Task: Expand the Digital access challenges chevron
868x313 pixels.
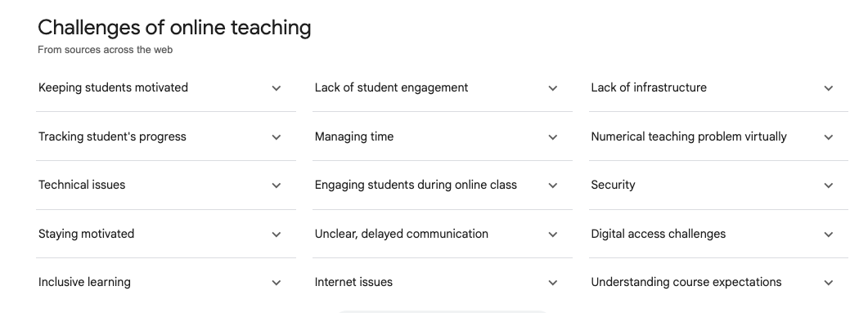Action: pyautogui.click(x=828, y=235)
